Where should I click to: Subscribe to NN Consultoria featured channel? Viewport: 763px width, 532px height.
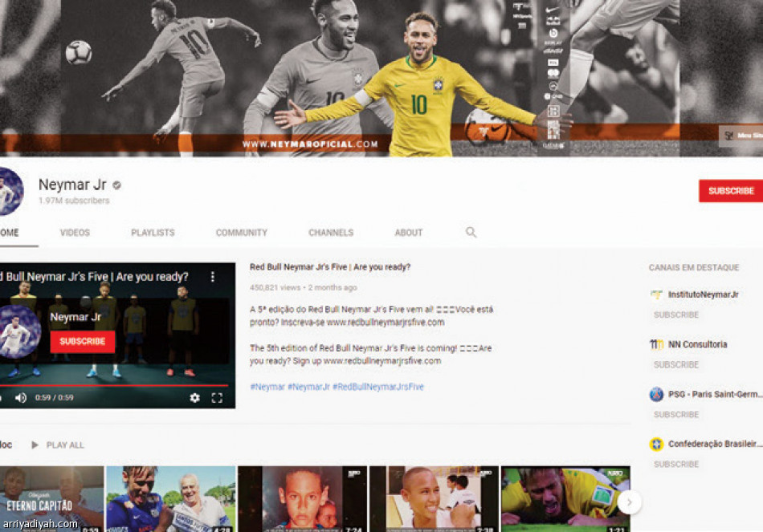point(676,365)
